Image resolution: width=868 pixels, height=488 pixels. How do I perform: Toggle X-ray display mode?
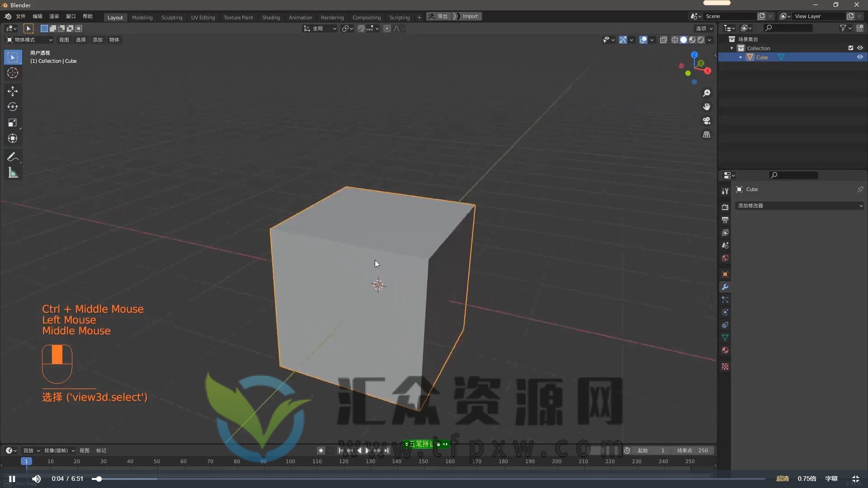(x=663, y=40)
